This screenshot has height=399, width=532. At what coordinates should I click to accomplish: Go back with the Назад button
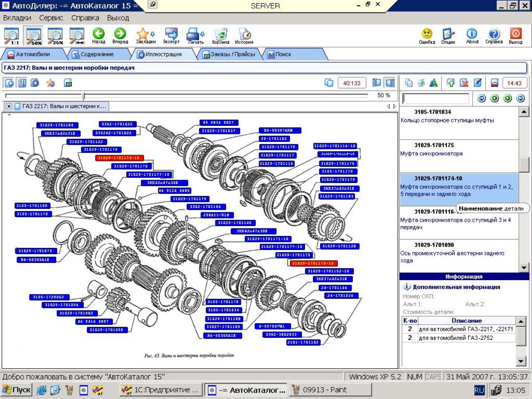98,36
